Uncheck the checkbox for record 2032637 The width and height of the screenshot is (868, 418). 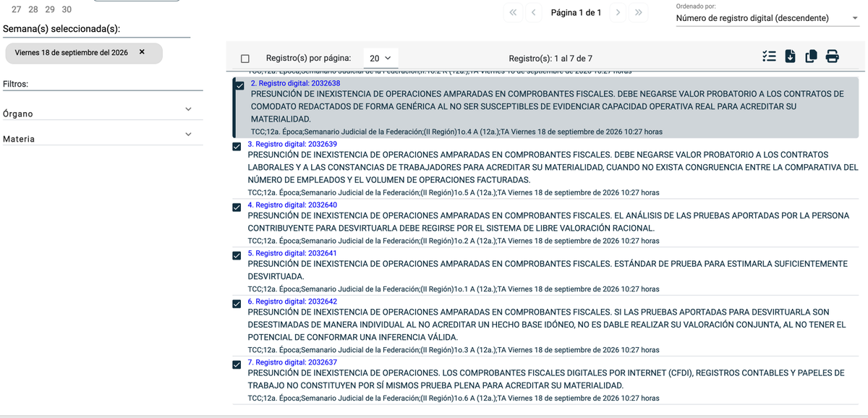point(237,364)
